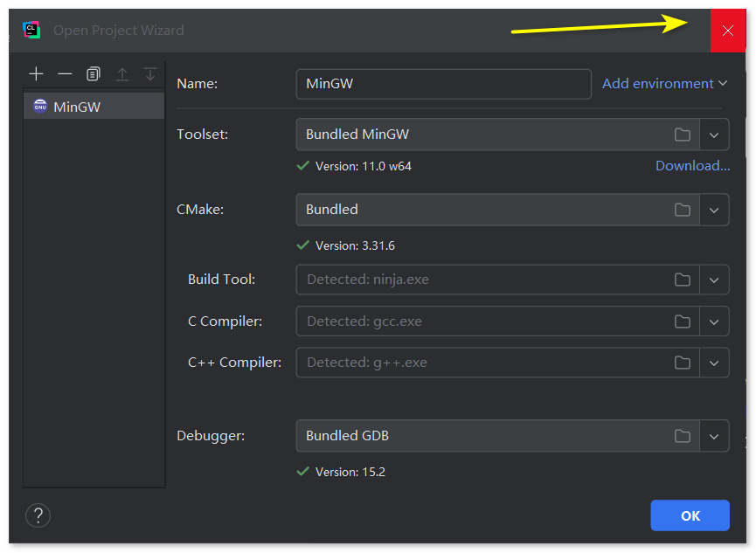
Task: Expand the CMake dropdown arrow
Action: point(714,210)
